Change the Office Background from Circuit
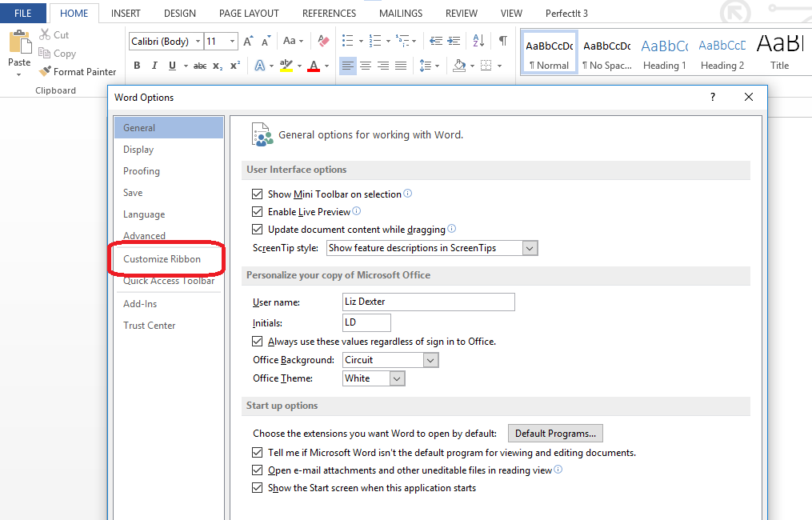This screenshot has width=812, height=520. 430,360
